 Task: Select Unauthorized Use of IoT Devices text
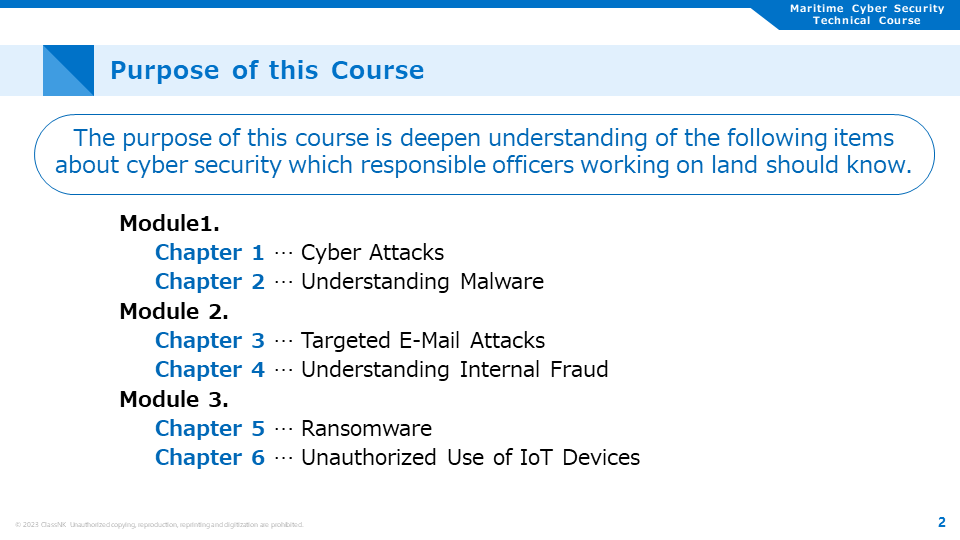470,458
